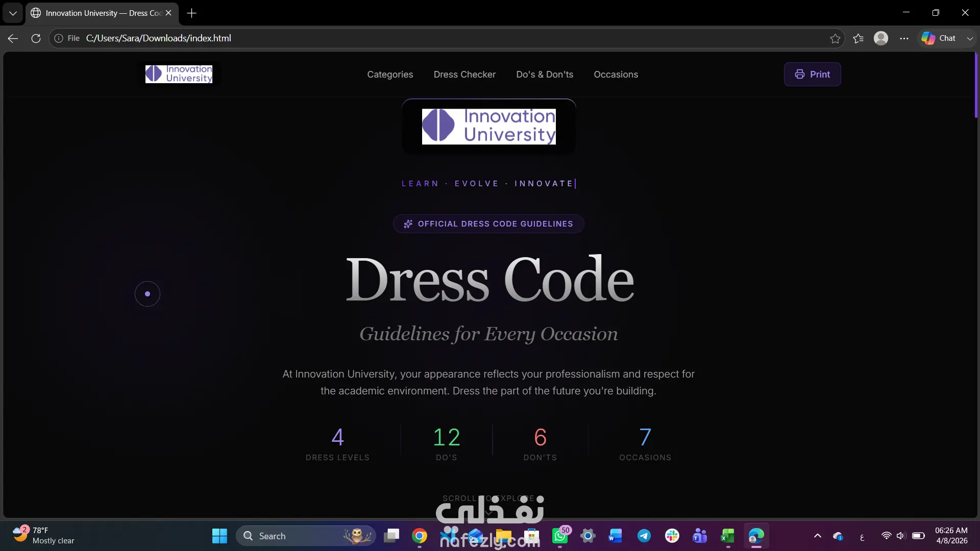
Task: Open Microsoft Teams from the taskbar
Action: tap(700, 536)
